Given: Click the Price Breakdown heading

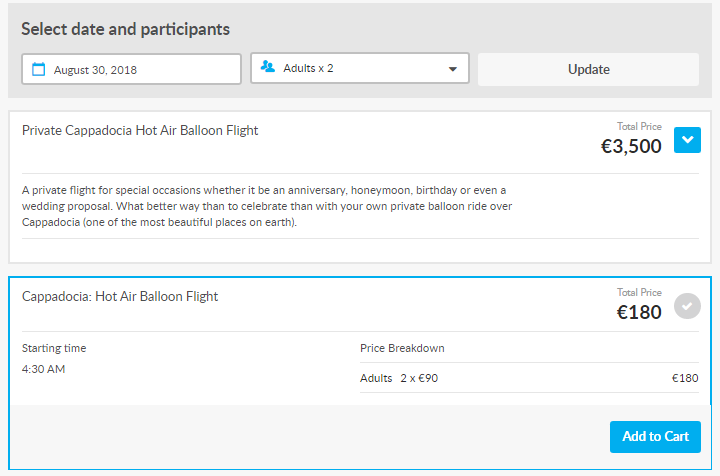Looking at the screenshot, I should [x=402, y=348].
